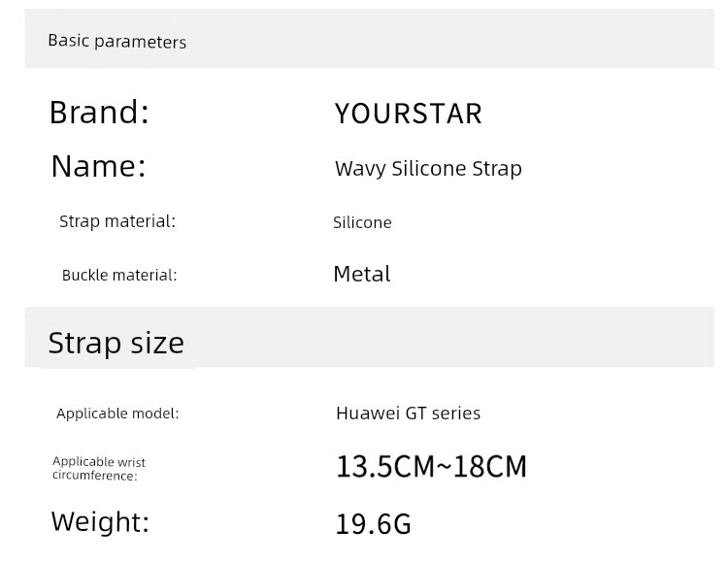Screen dimensions: 728x563
Task: Select the Strap material: label
Action: [117, 221]
